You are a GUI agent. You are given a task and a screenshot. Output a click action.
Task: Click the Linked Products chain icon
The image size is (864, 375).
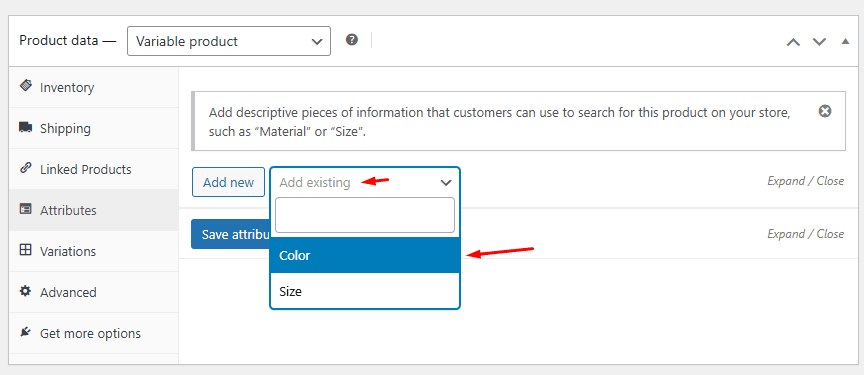click(x=25, y=169)
